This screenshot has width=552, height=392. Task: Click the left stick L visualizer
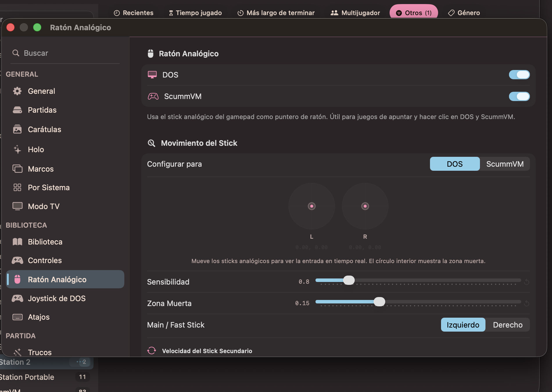click(312, 206)
